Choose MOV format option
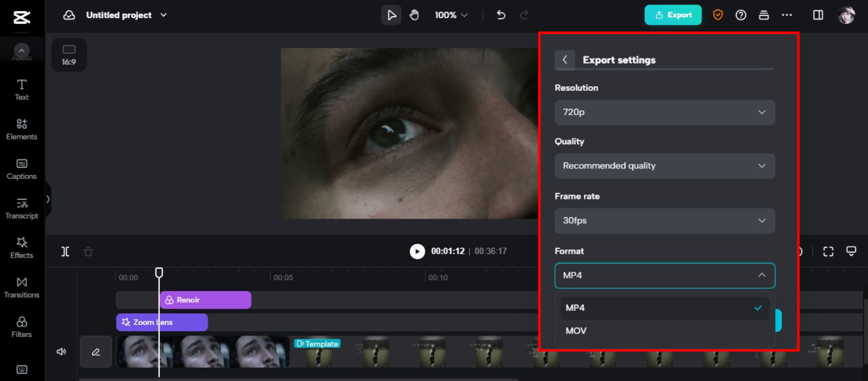The width and height of the screenshot is (868, 381). [x=665, y=331]
